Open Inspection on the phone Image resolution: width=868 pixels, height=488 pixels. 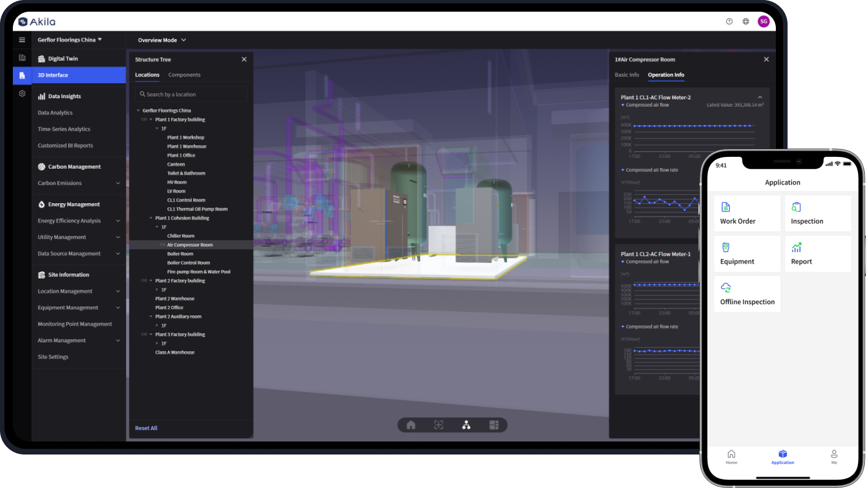click(818, 213)
